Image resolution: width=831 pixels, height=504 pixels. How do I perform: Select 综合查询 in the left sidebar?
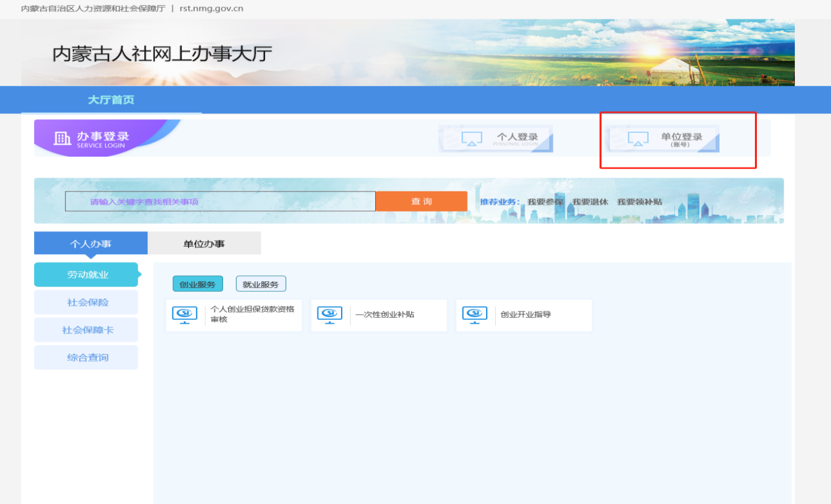click(87, 358)
